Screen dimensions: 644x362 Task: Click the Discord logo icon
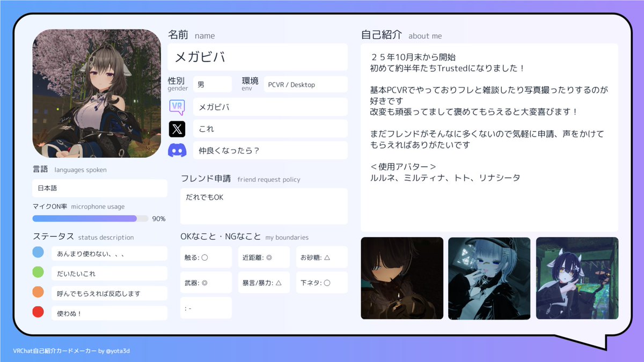point(177,150)
